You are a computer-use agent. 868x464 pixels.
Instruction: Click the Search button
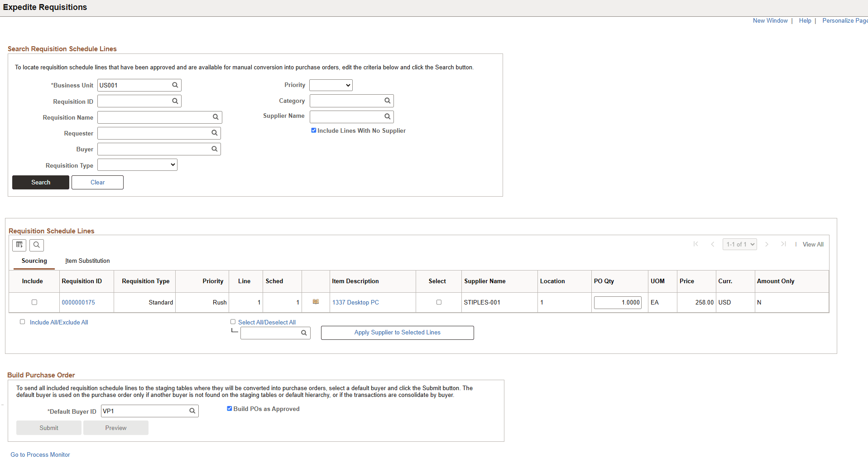point(40,182)
